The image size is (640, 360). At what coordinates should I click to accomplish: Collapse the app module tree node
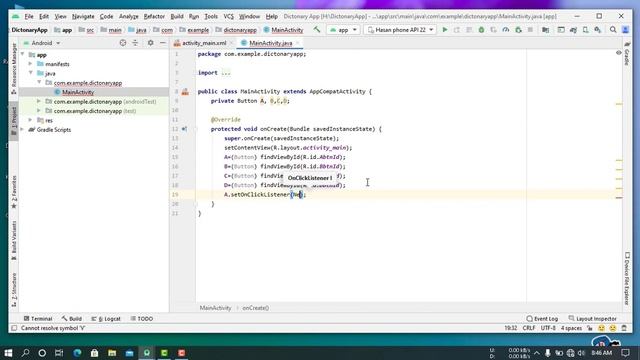(x=23, y=55)
